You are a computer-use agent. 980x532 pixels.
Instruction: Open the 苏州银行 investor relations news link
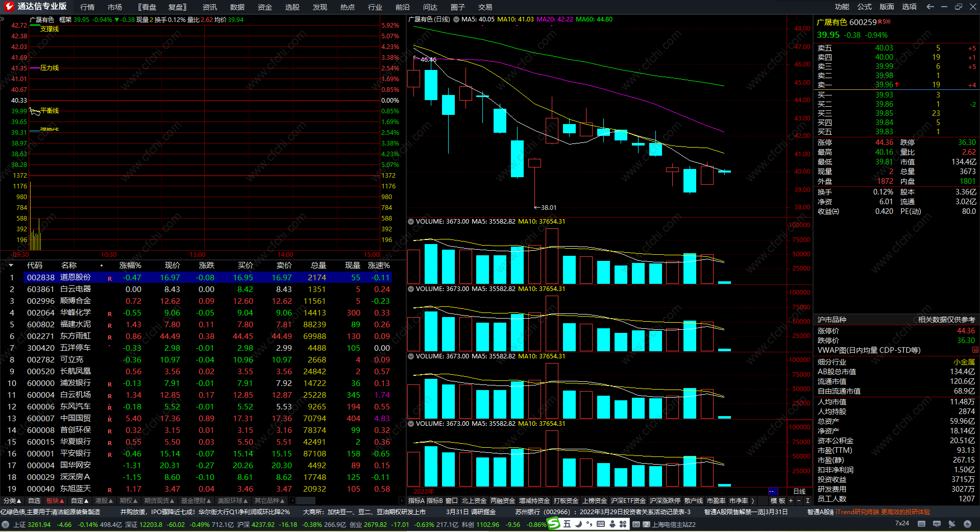pos(603,512)
